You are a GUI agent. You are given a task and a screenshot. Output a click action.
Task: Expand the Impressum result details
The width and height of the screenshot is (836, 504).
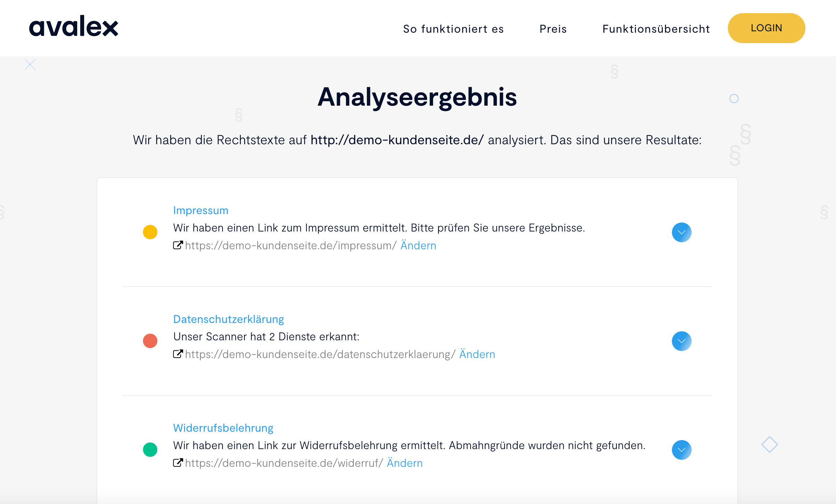pos(682,232)
